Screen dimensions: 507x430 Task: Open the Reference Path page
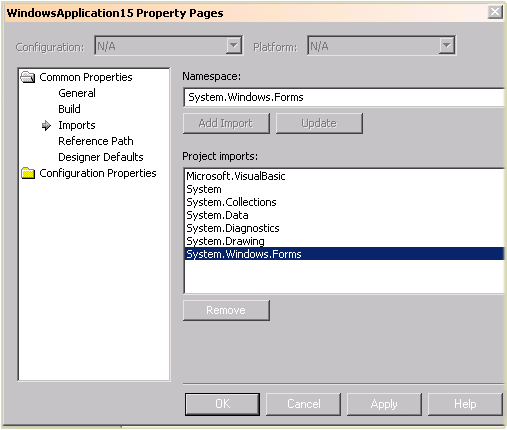tap(96, 141)
